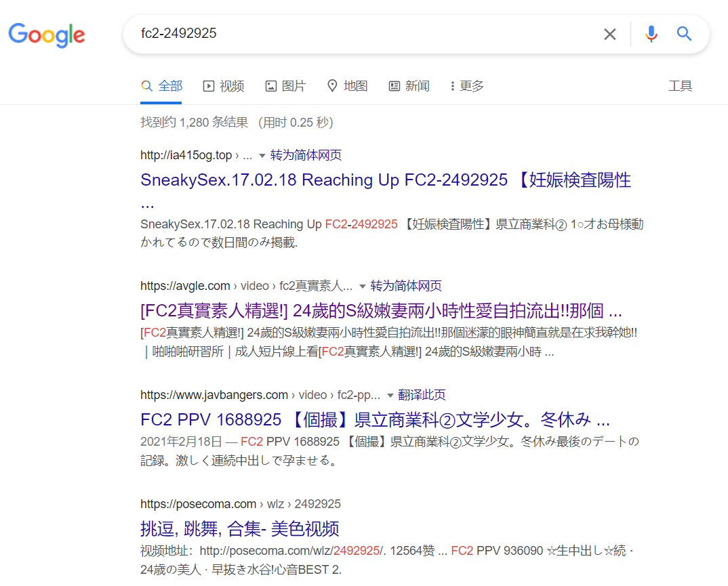Open the posecoma.com result title link

click(239, 528)
